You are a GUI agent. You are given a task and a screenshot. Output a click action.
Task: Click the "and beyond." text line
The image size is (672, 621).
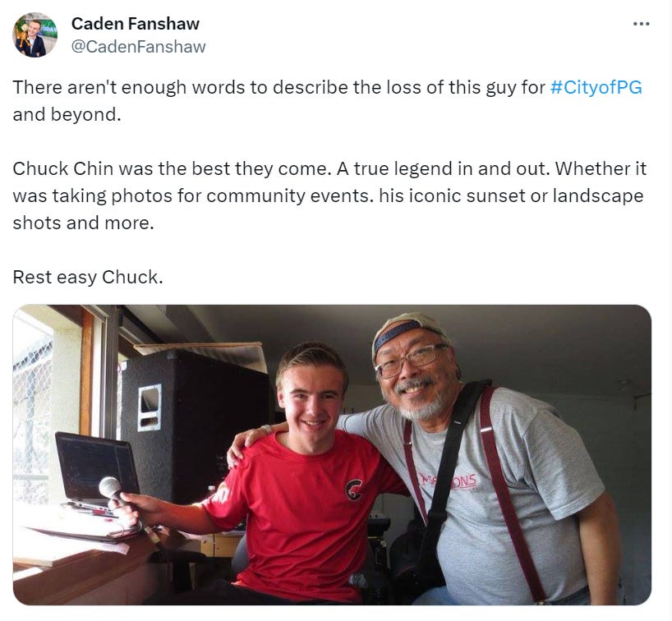[67, 114]
